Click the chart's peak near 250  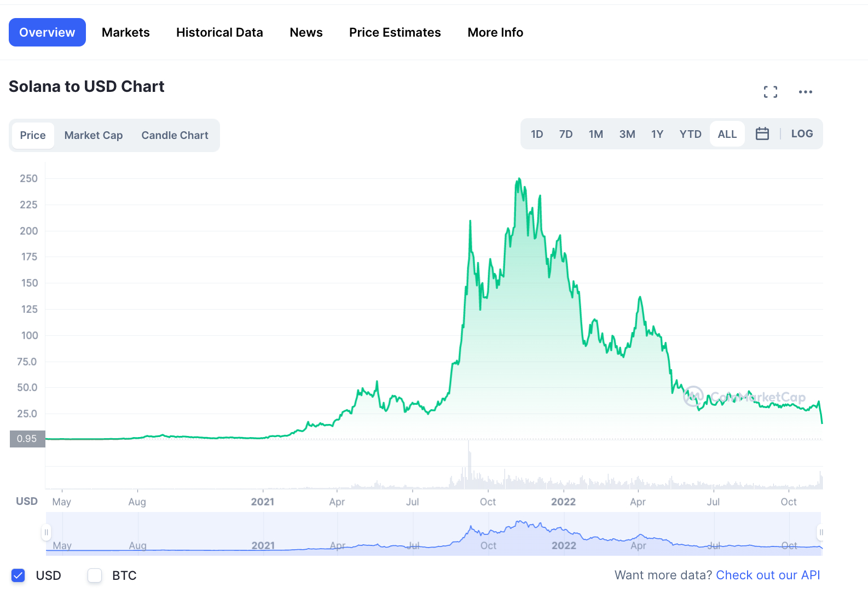click(519, 179)
